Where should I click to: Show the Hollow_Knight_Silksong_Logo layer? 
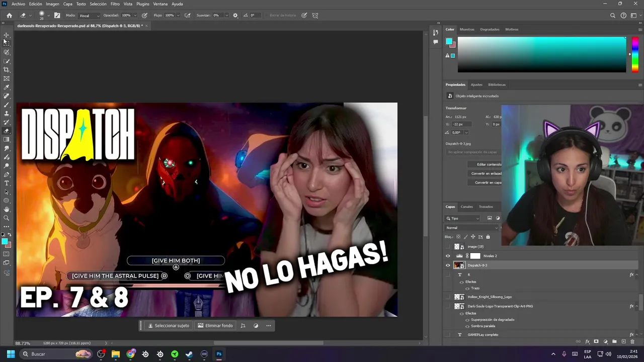[x=448, y=297]
